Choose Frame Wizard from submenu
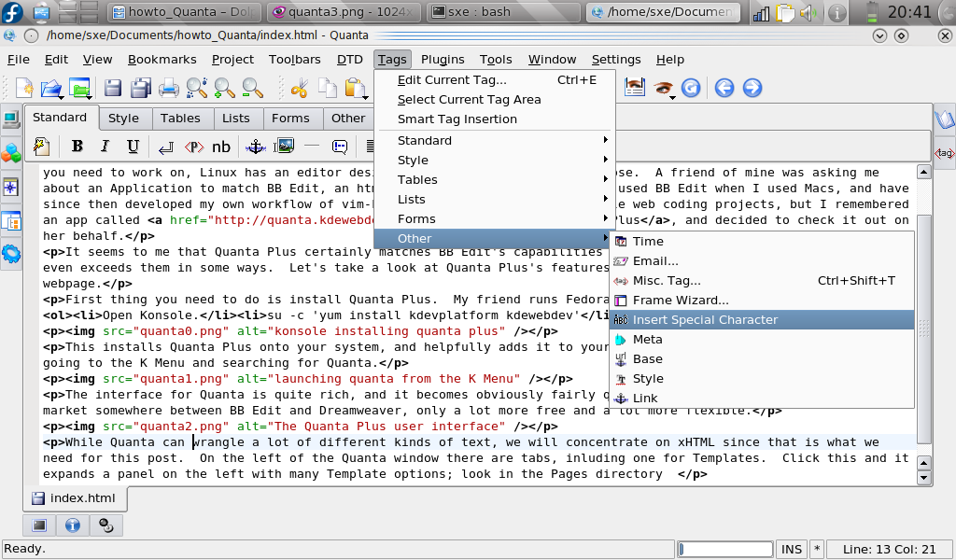This screenshot has height=560, width=956. click(x=762, y=301)
